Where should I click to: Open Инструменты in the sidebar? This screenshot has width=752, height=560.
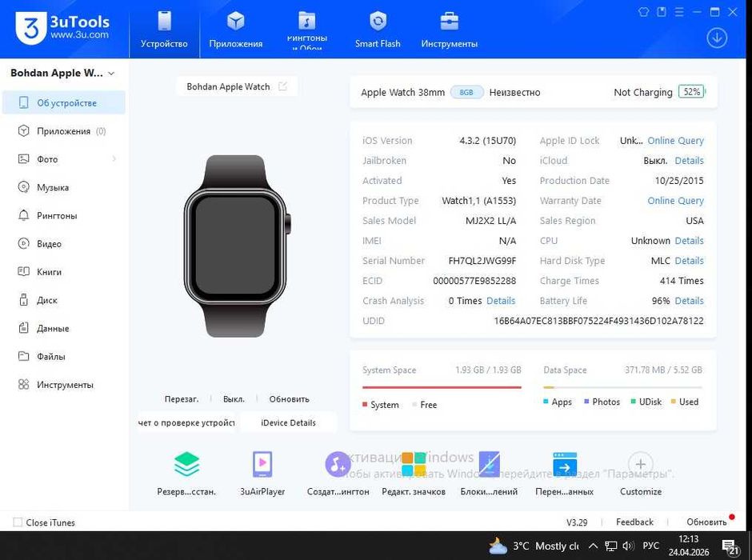pos(64,385)
